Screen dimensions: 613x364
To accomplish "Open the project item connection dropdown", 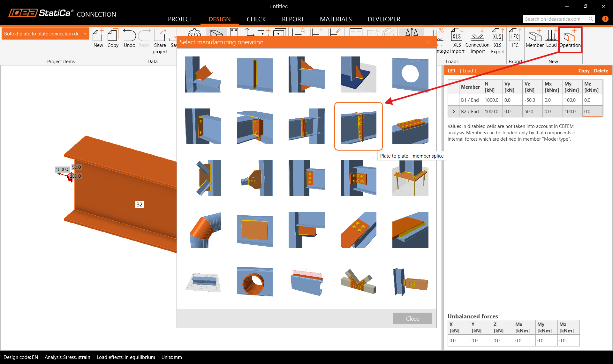I will pos(85,34).
